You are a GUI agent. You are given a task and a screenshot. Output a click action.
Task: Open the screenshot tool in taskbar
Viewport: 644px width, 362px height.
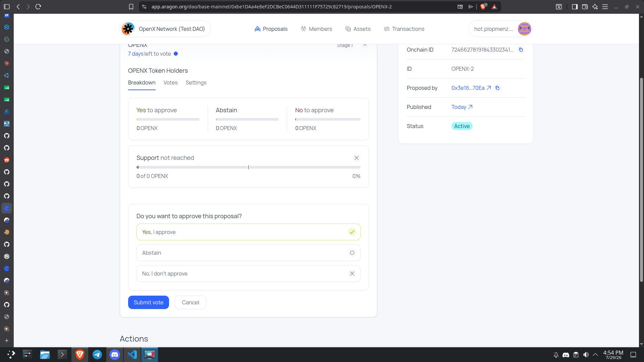click(x=150, y=355)
